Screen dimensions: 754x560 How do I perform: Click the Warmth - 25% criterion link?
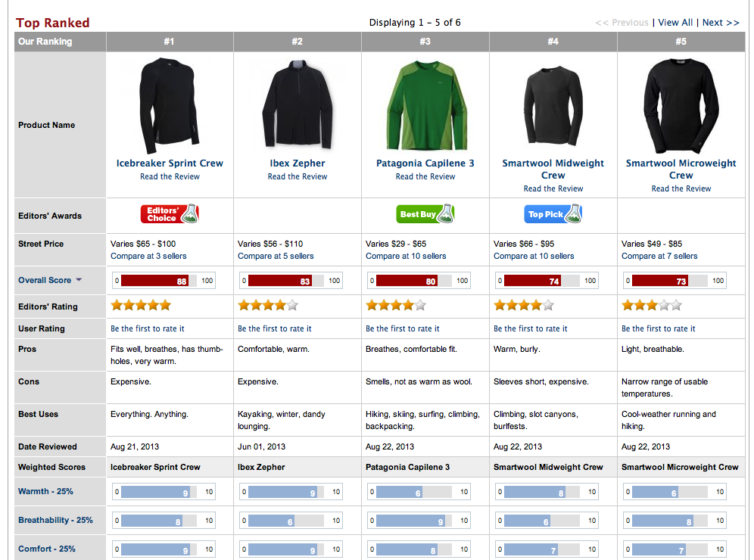[45, 491]
